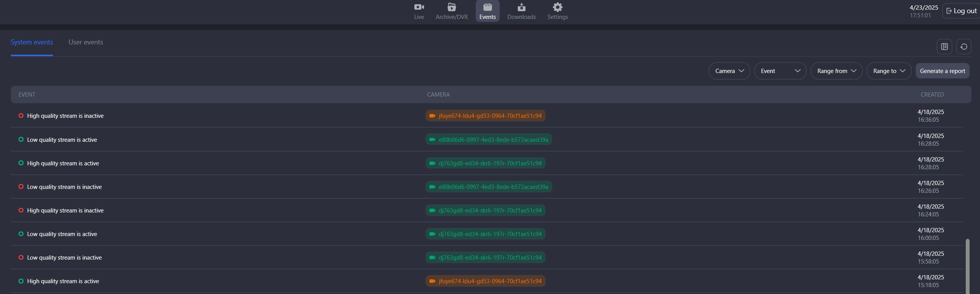
Task: Click the red status circle of the first event
Action: [x=21, y=116]
